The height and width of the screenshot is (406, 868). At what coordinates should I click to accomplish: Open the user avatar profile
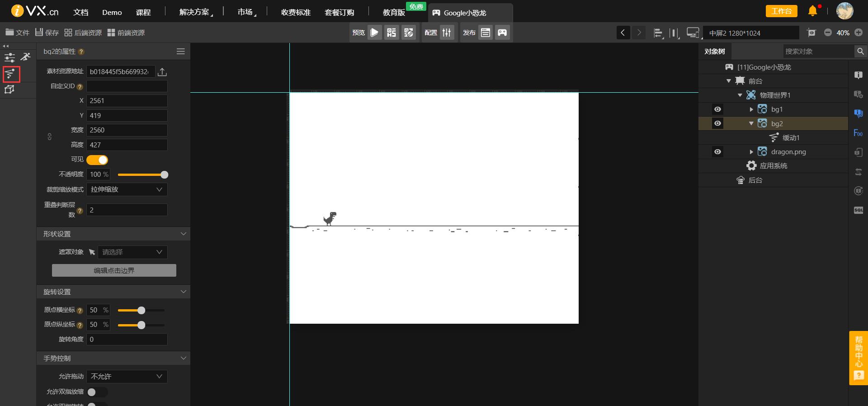(844, 11)
